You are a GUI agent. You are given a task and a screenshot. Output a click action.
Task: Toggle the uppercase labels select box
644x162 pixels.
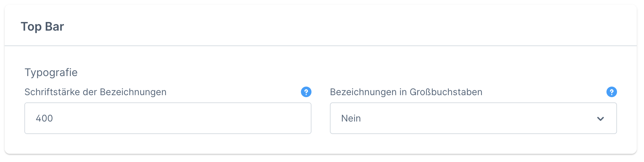(x=473, y=118)
